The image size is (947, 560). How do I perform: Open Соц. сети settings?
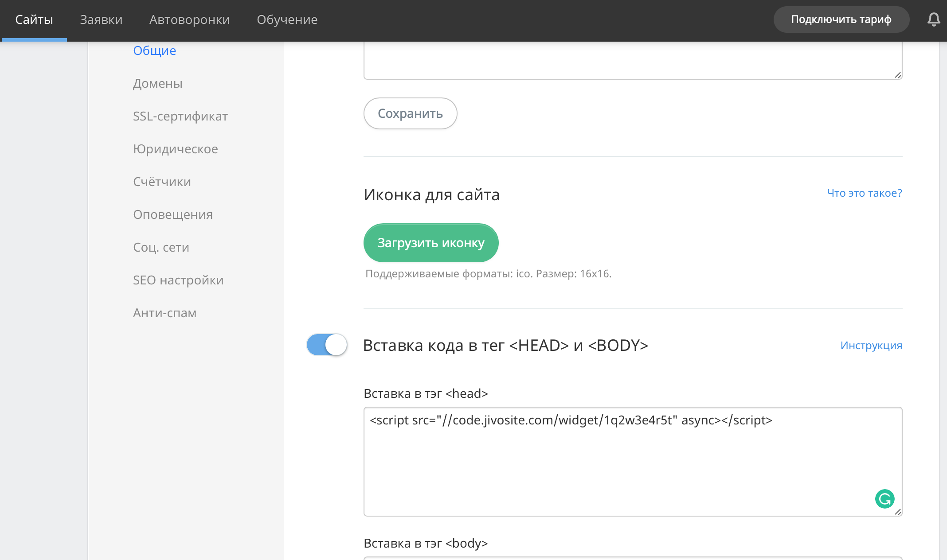point(161,247)
